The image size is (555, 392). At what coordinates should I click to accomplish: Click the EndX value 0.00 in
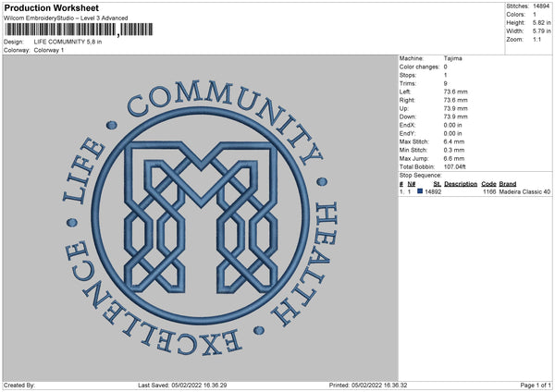tap(452, 125)
